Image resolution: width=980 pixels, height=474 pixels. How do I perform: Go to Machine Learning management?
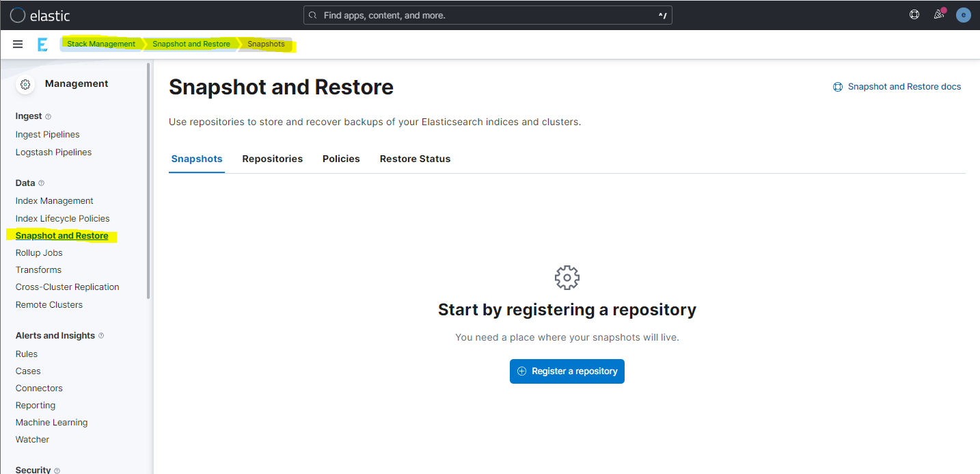52,423
